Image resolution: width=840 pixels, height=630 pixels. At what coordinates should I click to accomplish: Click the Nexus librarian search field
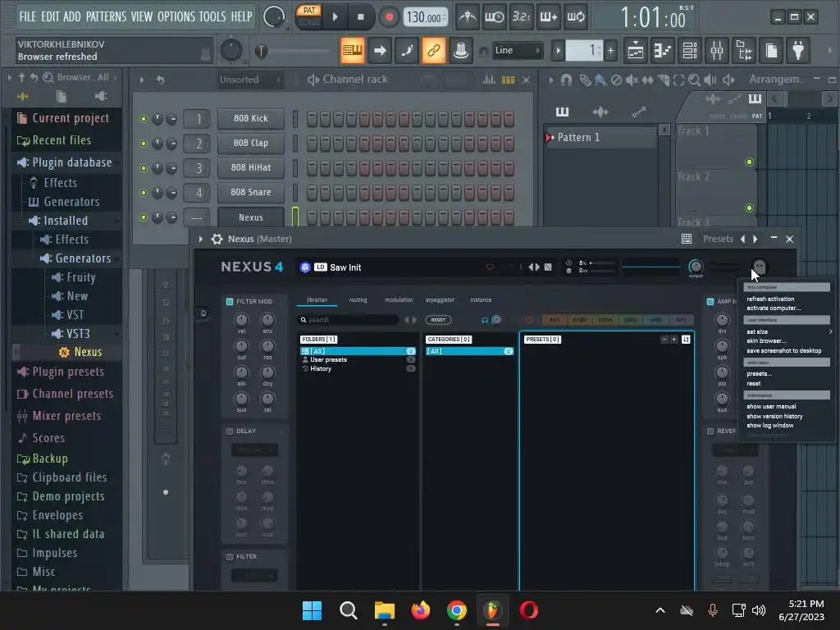pyautogui.click(x=349, y=320)
